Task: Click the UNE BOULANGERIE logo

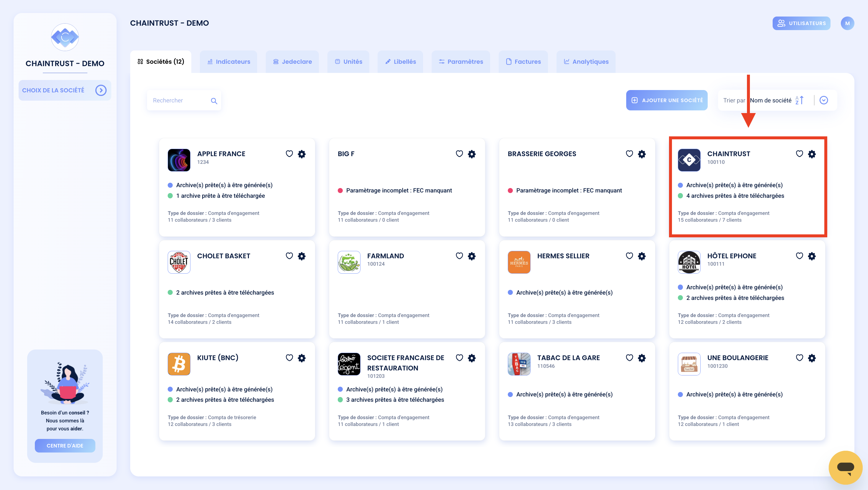Action: tap(689, 364)
